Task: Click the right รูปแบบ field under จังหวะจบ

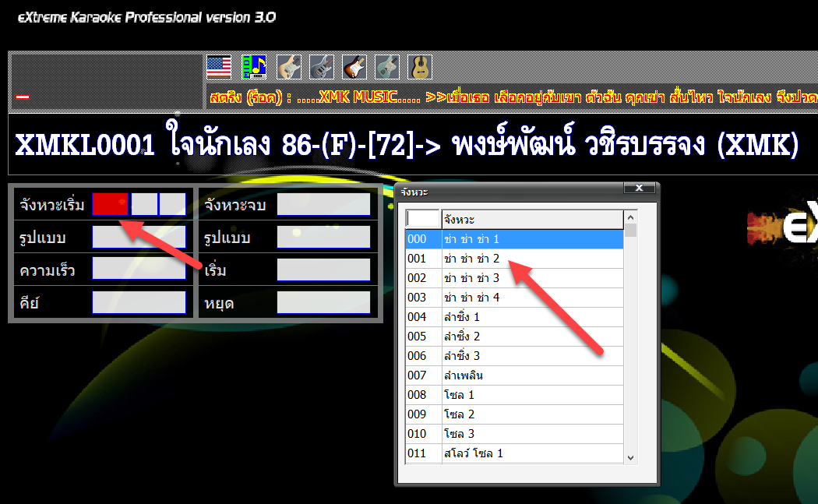Action: tap(323, 237)
